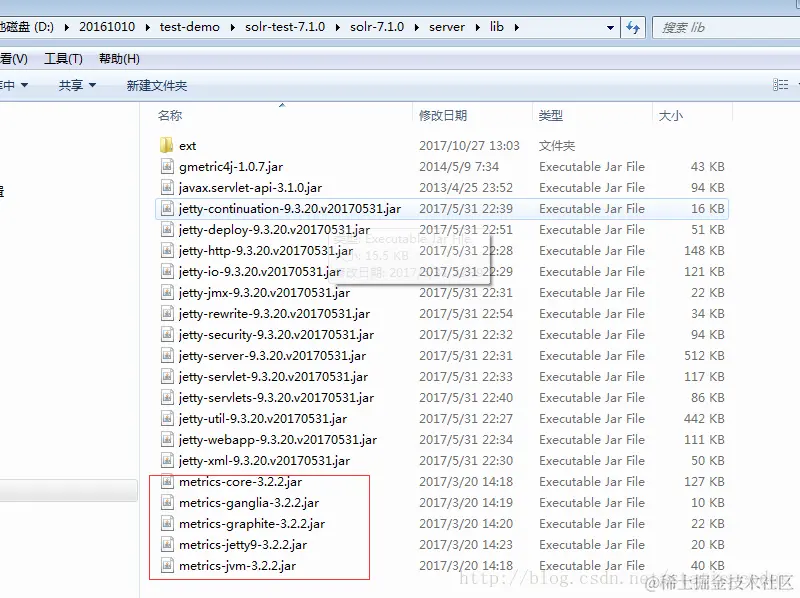The height and width of the screenshot is (598, 800).
Task: Expand the arrow after test-demo in path
Action: [x=232, y=28]
